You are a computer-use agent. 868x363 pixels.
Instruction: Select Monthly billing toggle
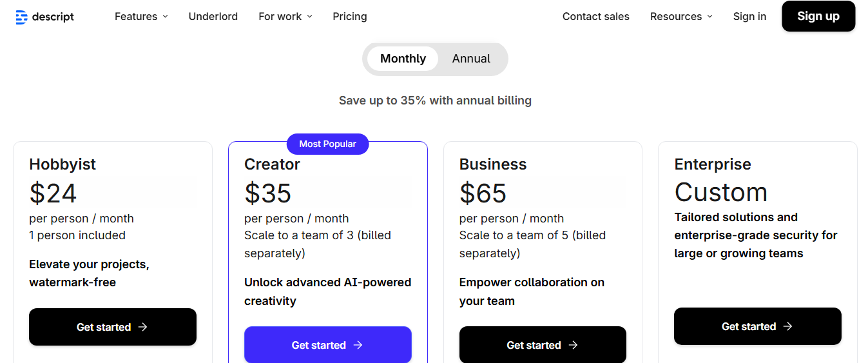(x=403, y=59)
